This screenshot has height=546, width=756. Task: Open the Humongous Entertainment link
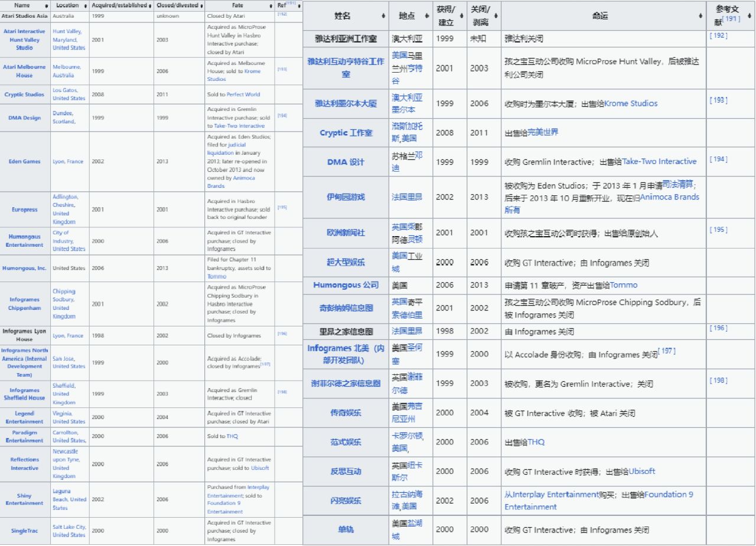(24, 241)
